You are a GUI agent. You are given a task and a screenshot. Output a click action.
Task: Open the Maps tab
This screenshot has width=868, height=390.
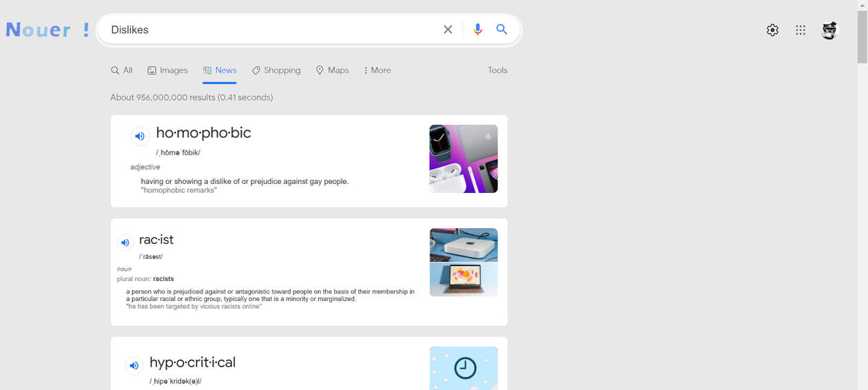click(x=332, y=70)
